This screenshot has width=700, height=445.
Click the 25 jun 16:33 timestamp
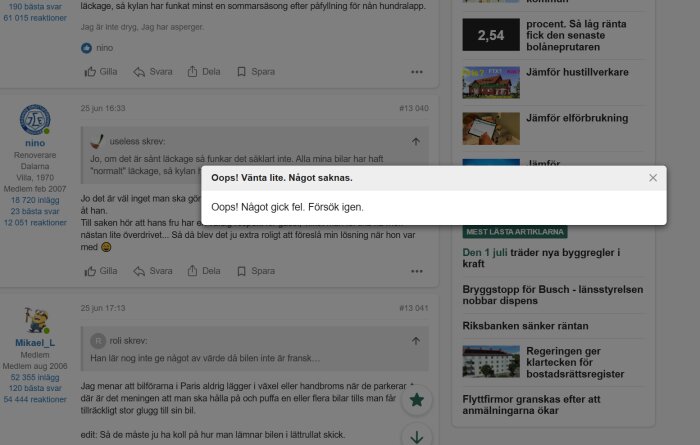click(x=103, y=108)
